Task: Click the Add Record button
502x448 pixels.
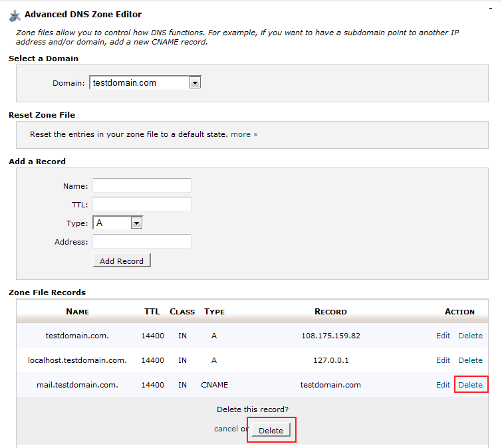Action: coord(122,261)
